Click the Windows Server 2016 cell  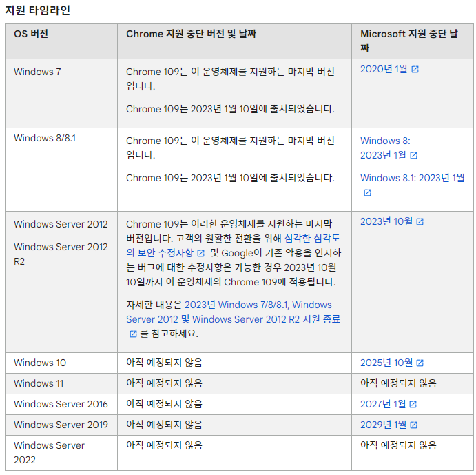pos(61,404)
